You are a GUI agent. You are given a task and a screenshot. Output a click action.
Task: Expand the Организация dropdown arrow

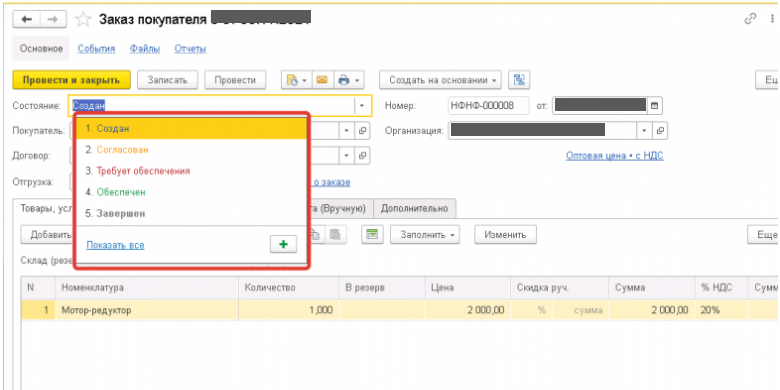pyautogui.click(x=645, y=131)
